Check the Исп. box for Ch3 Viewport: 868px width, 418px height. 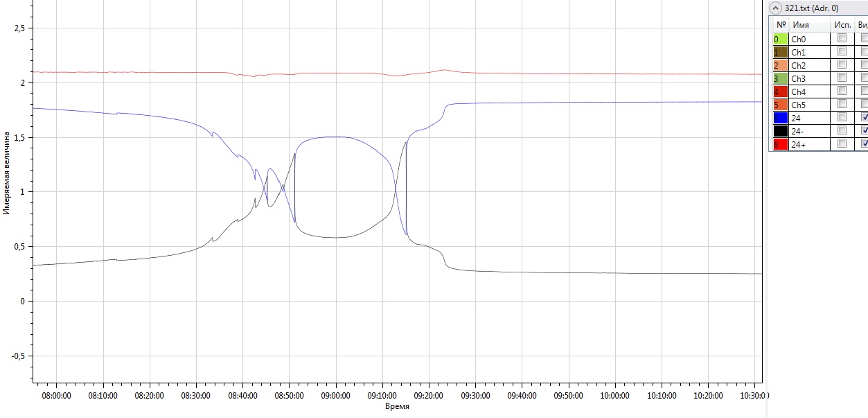coord(842,78)
